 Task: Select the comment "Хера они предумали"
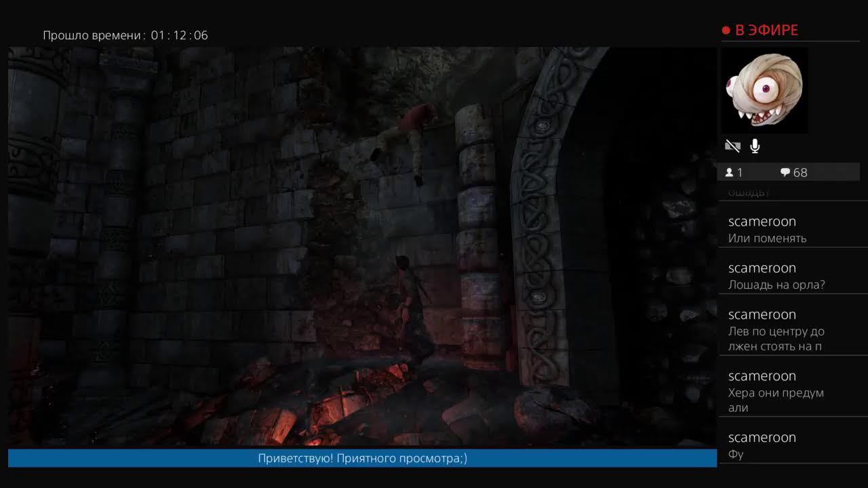click(776, 400)
